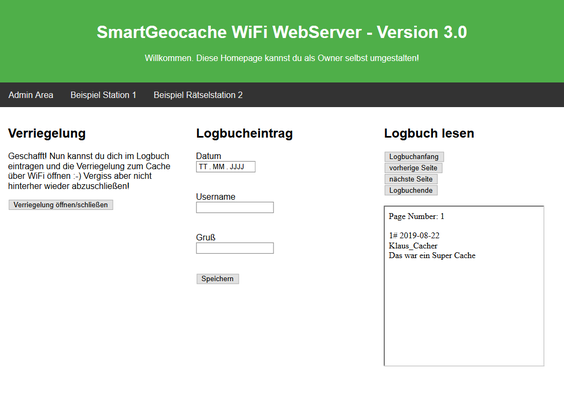Click the Verriegelung öffnen/schließen button
The height and width of the screenshot is (400, 564).
click(x=61, y=205)
